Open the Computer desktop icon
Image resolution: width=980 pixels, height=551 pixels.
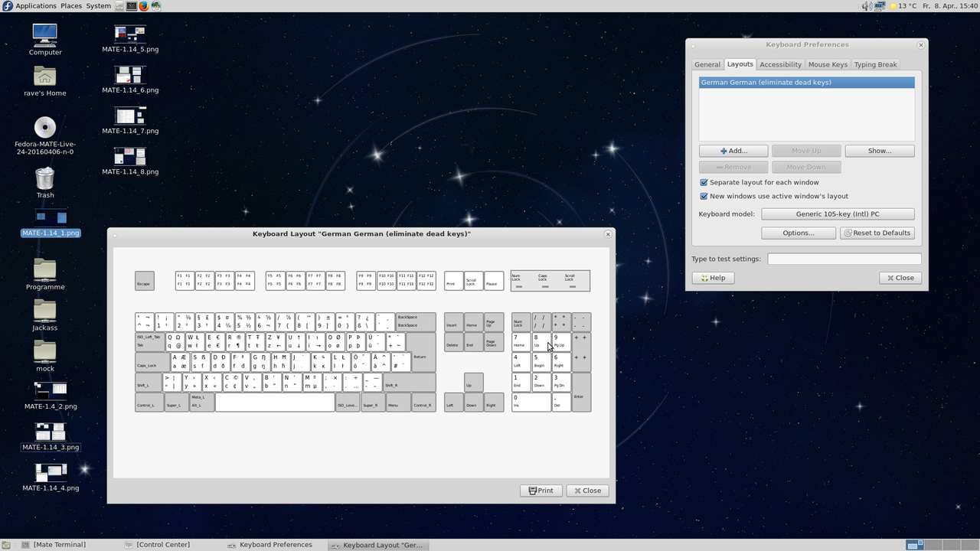[x=45, y=35]
